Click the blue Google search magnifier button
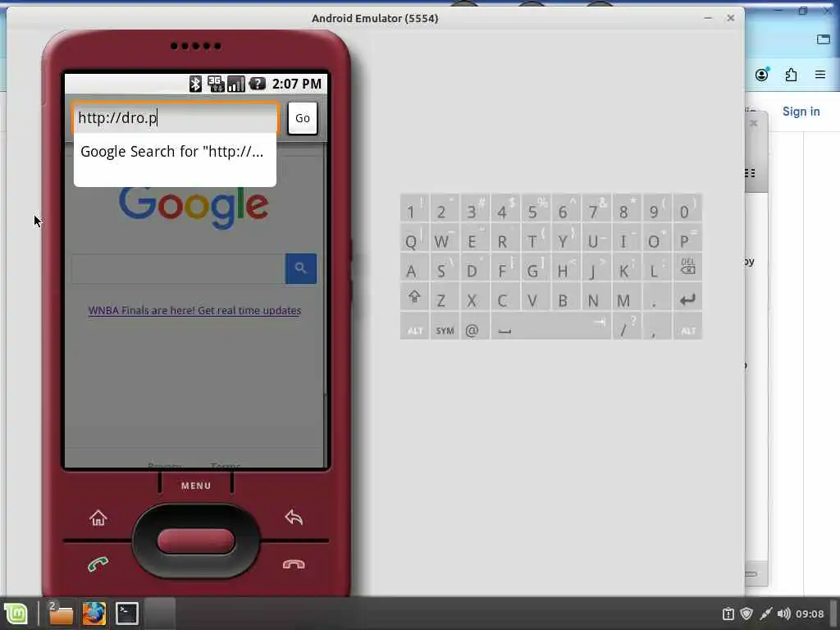 [300, 268]
